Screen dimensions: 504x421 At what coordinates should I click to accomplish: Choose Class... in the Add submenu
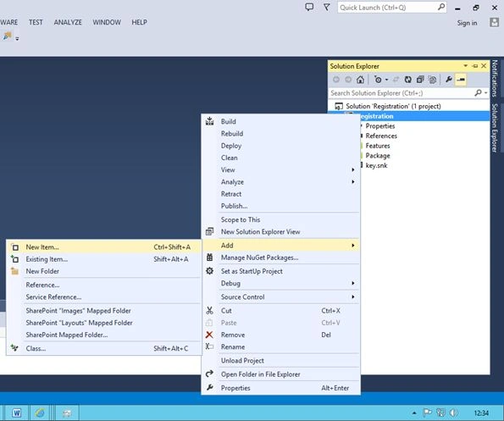pyautogui.click(x=104, y=348)
